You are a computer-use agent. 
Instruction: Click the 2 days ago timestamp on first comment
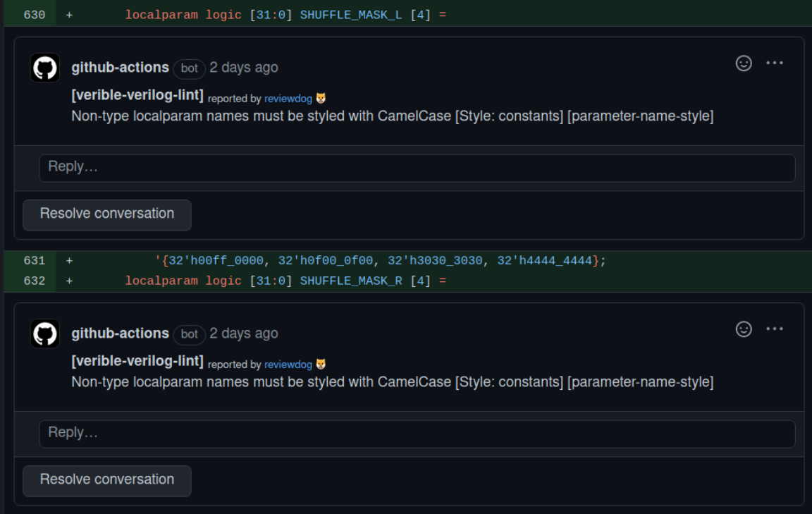pyautogui.click(x=243, y=68)
